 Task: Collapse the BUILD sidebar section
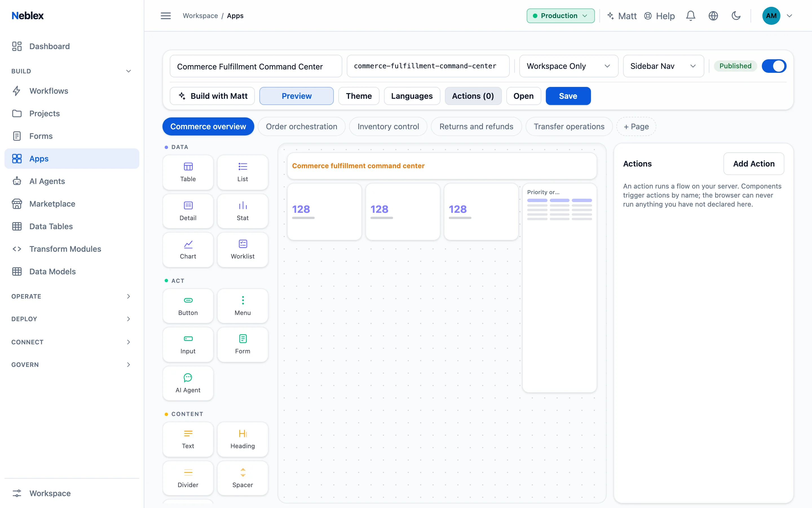pyautogui.click(x=71, y=71)
